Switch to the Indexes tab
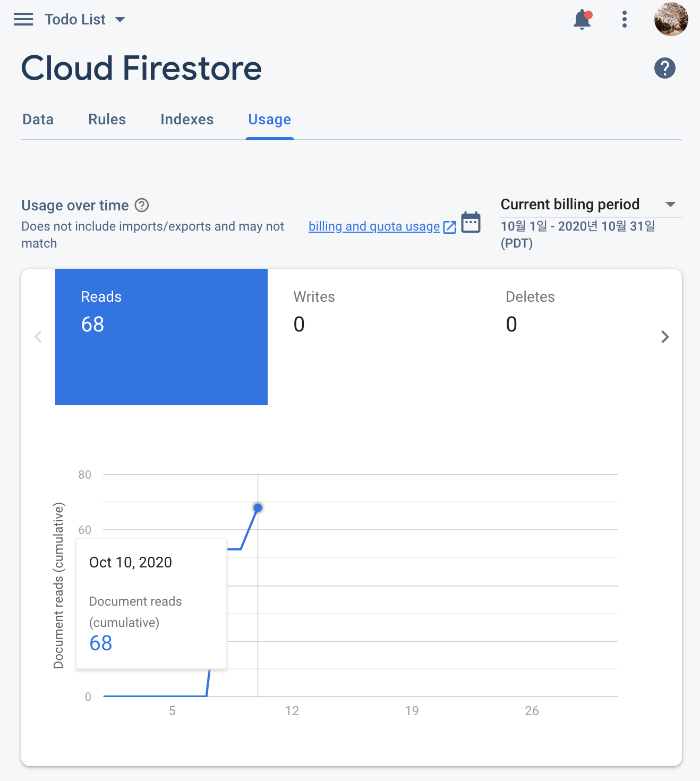700x781 pixels. pos(187,120)
